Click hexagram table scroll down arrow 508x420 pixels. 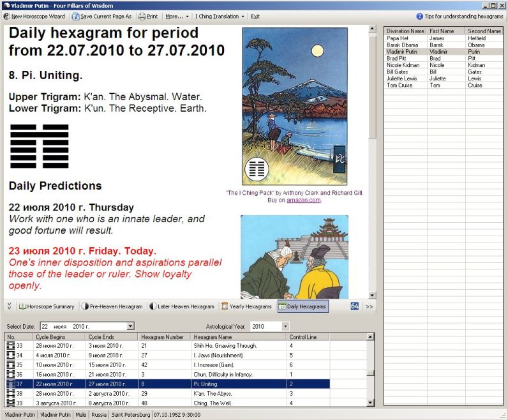(370, 403)
